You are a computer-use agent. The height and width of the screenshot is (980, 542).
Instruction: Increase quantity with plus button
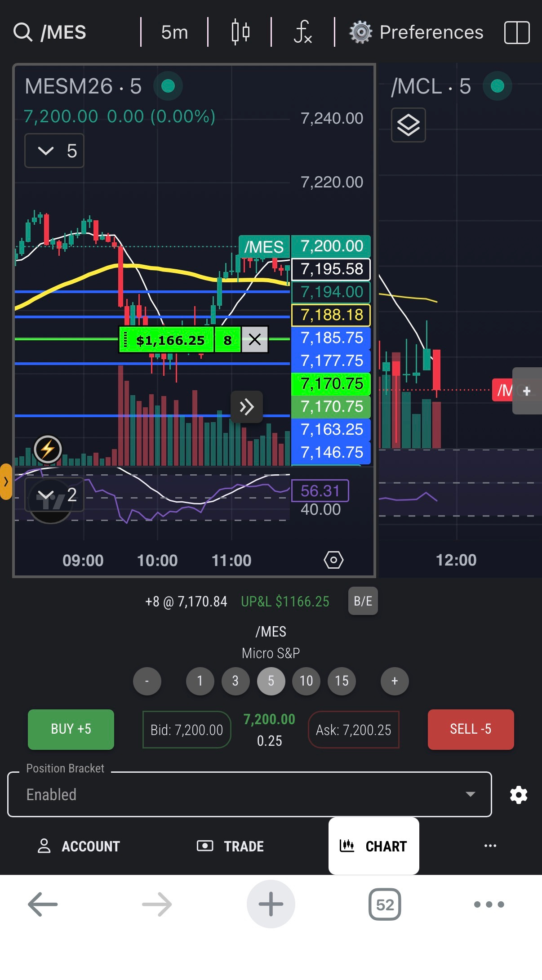click(x=395, y=681)
